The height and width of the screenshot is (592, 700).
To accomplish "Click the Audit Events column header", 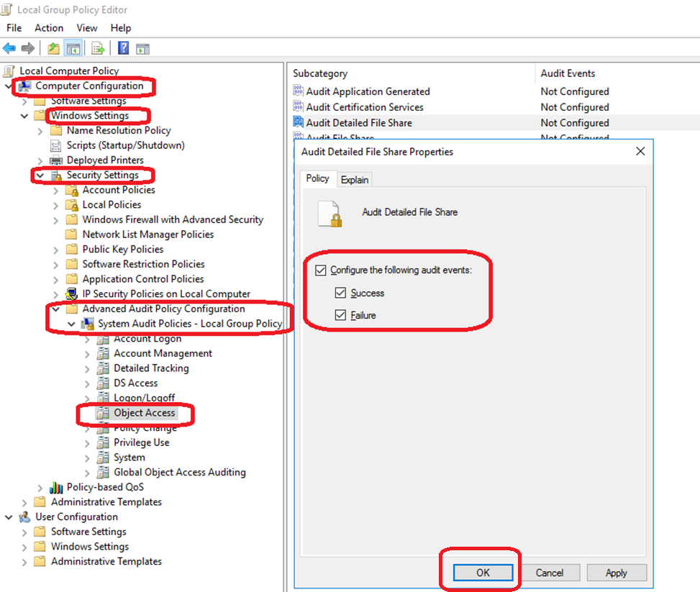I will click(x=567, y=73).
